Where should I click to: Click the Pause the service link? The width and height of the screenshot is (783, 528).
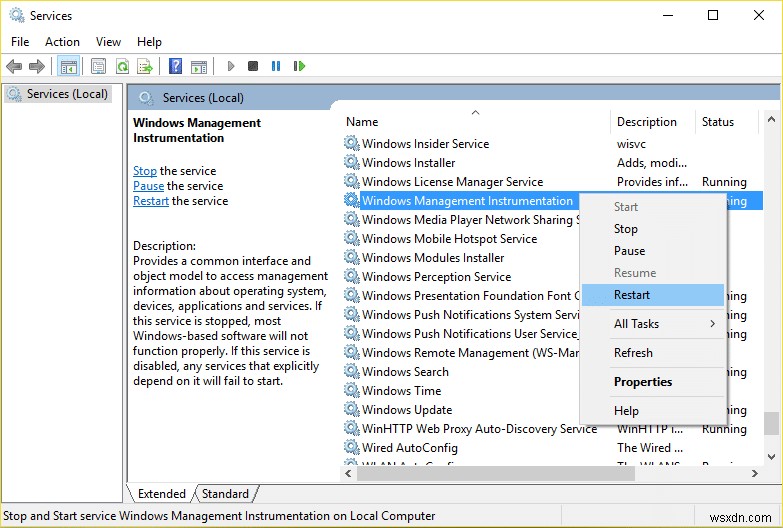(x=148, y=186)
